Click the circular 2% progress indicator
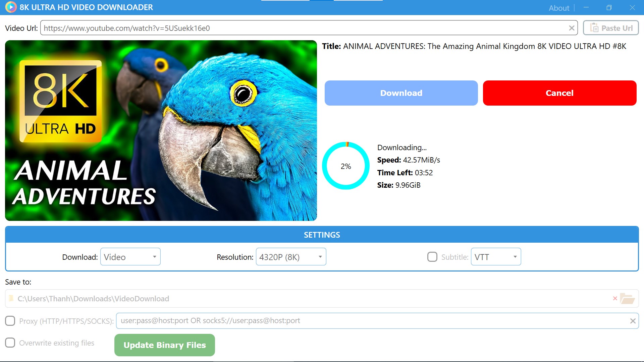The width and height of the screenshot is (644, 362). point(345,166)
